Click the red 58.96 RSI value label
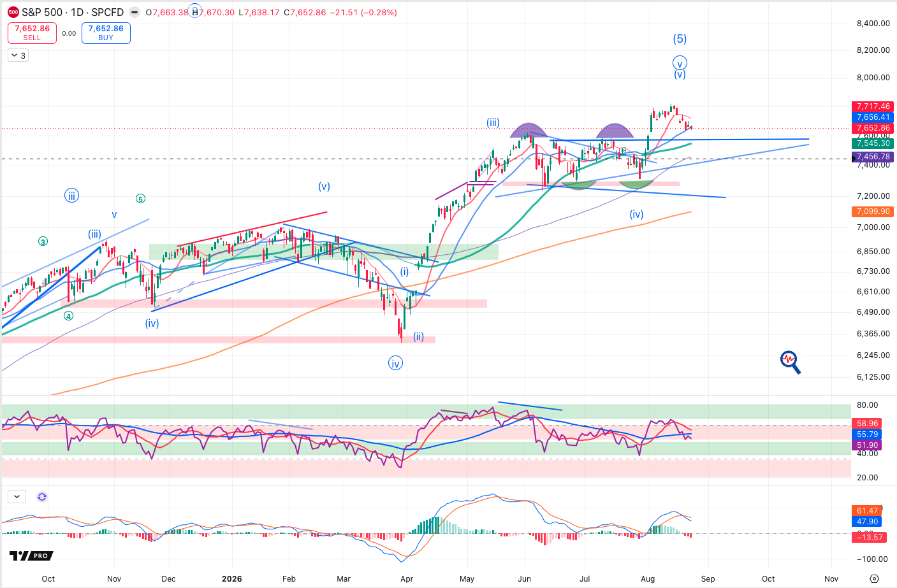897x588 pixels. pos(867,423)
